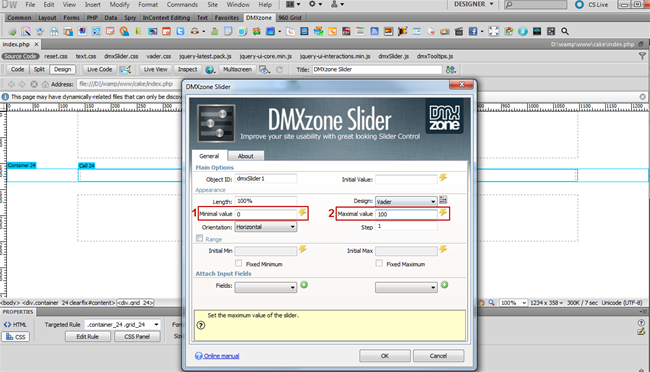Click lightning bolt icon next to Initial Value
This screenshot has width=650, height=372.
tap(443, 178)
